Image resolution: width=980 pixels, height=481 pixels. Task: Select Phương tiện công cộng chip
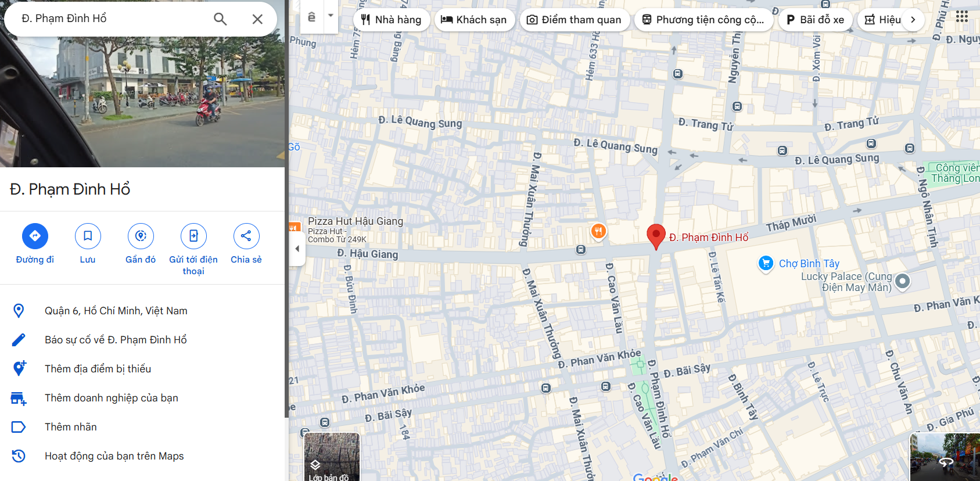pos(703,20)
